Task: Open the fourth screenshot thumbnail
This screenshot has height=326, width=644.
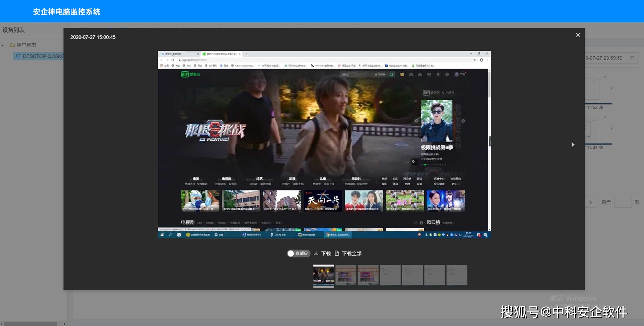Action: (x=390, y=275)
